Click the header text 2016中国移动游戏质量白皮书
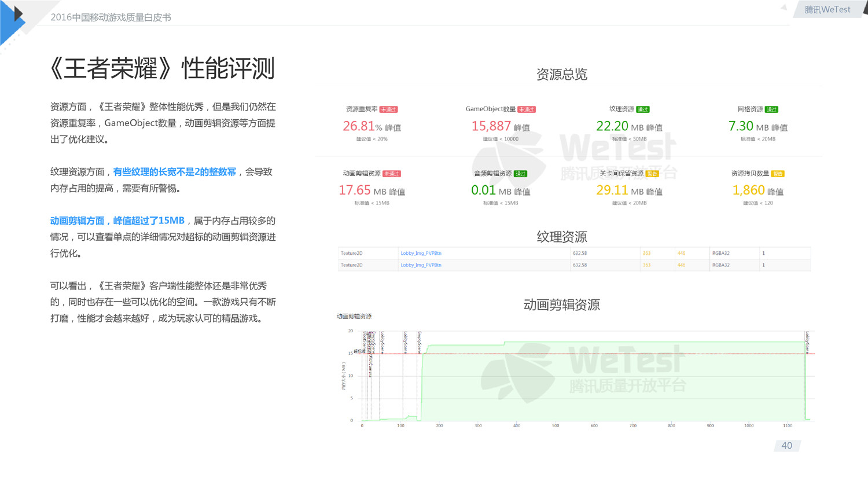868x488 pixels. pyautogui.click(x=111, y=17)
